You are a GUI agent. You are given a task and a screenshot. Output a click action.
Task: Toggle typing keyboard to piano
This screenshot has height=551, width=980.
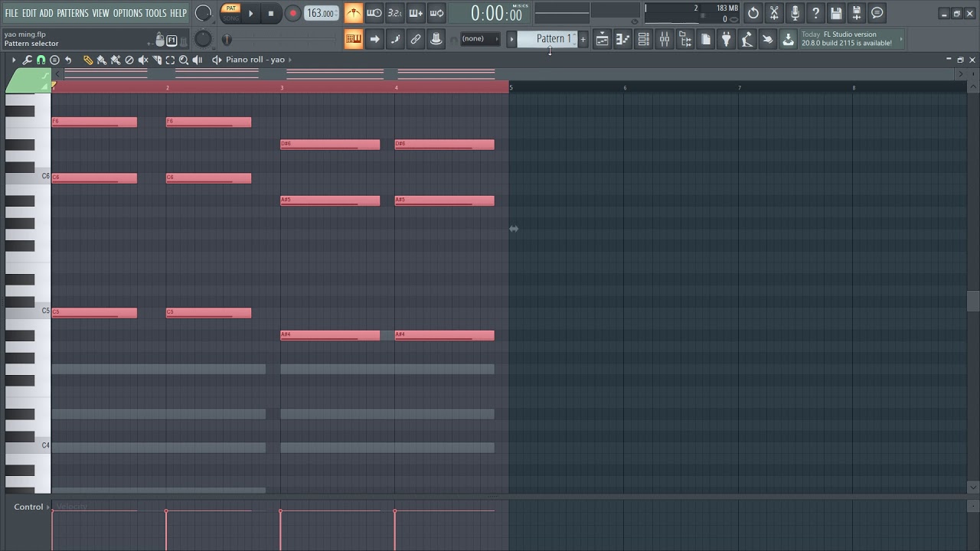(353, 39)
